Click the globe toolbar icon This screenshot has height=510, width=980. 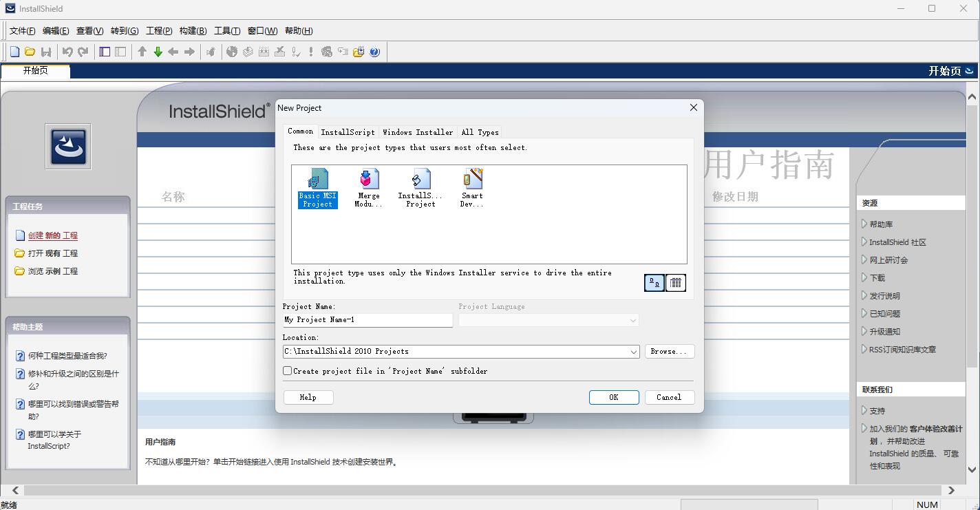232,52
